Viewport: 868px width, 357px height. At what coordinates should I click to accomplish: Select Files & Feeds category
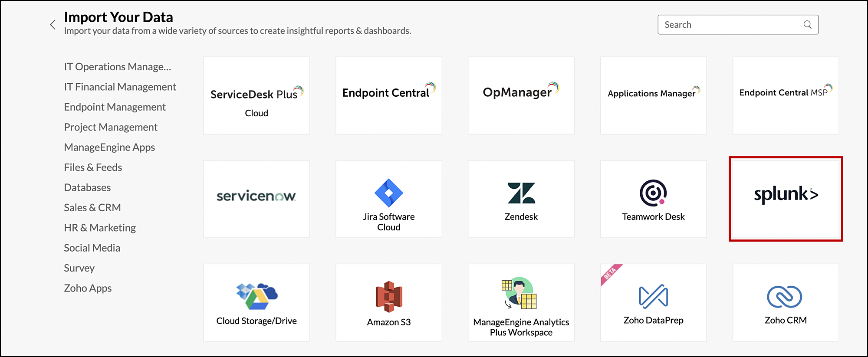(x=93, y=167)
